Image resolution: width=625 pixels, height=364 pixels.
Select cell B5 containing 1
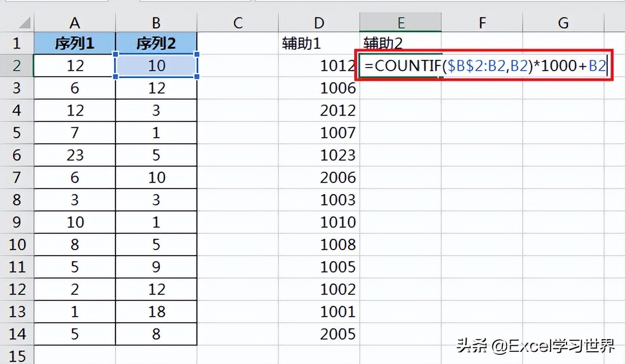(x=156, y=133)
